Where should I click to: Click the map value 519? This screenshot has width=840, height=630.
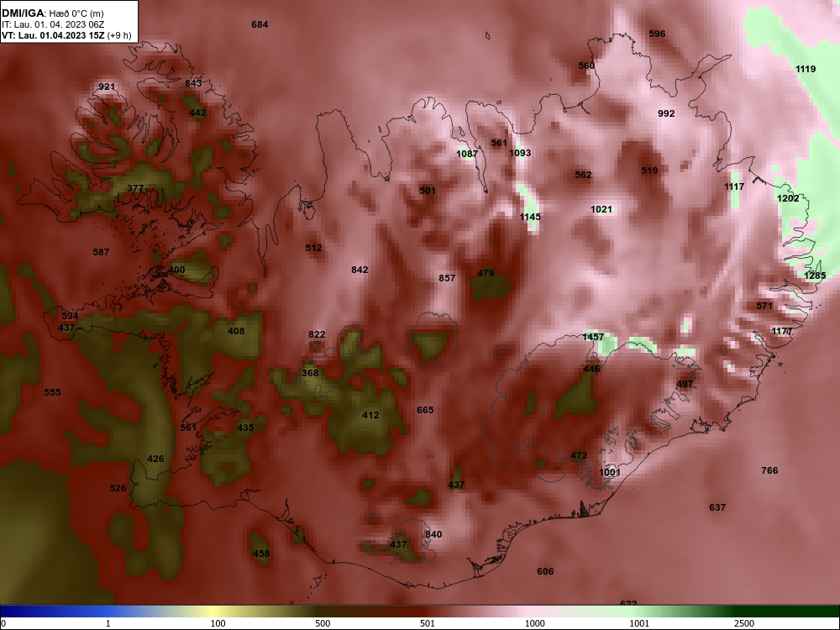click(x=650, y=171)
